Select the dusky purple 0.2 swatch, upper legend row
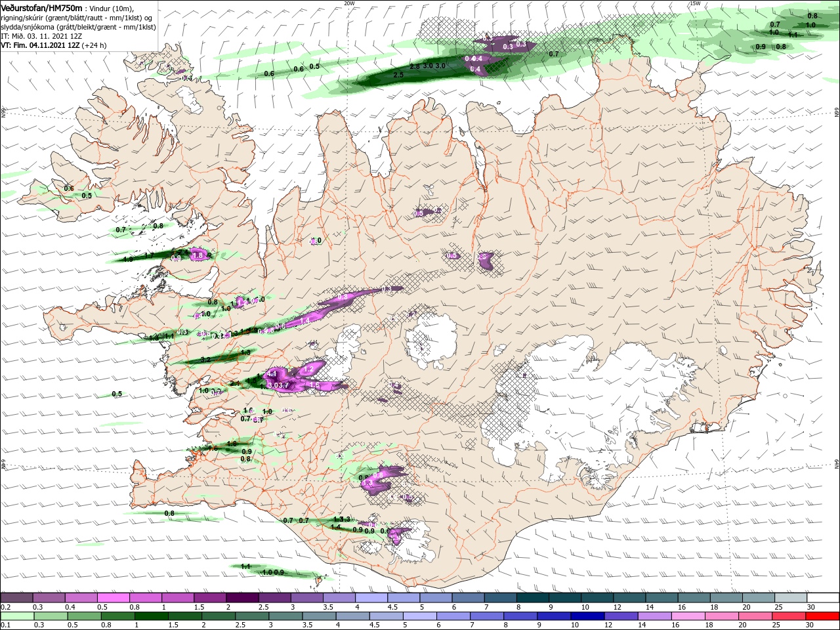The height and width of the screenshot is (630, 840). coord(16,598)
